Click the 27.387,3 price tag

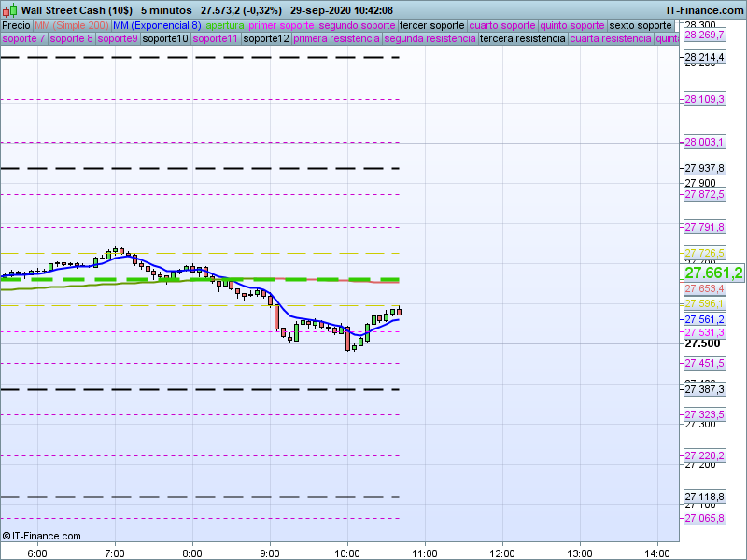(x=704, y=389)
